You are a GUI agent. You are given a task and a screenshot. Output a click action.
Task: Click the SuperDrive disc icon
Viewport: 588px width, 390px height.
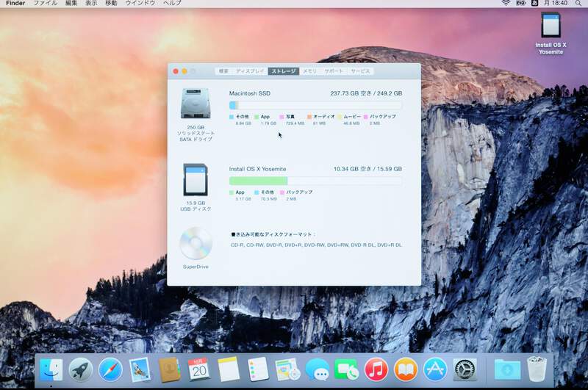click(196, 243)
